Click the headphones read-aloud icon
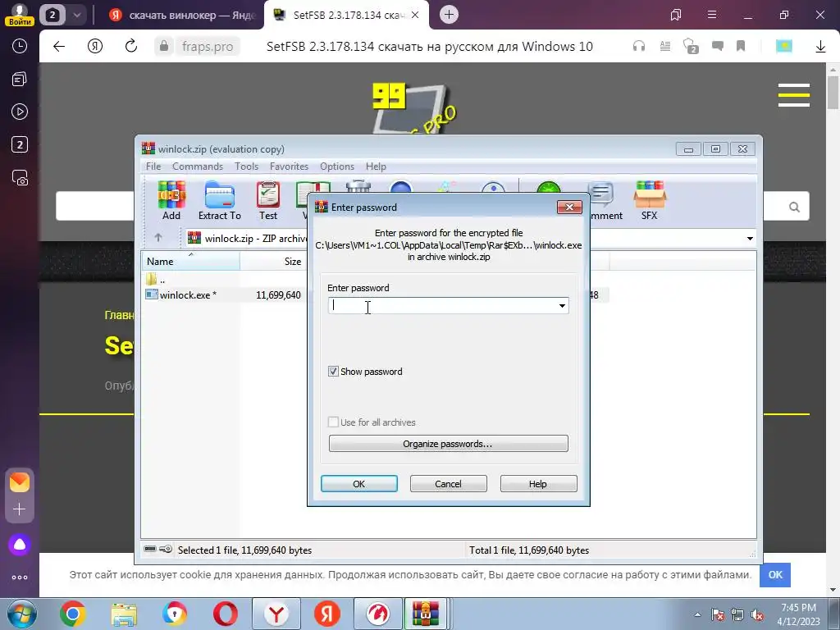This screenshot has height=630, width=840. (x=638, y=47)
